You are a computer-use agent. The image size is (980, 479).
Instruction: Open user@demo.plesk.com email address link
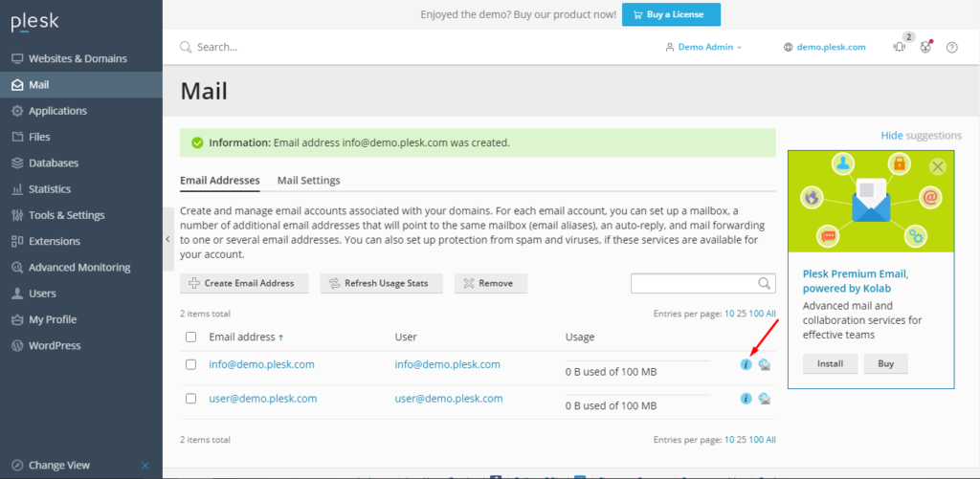click(x=263, y=398)
